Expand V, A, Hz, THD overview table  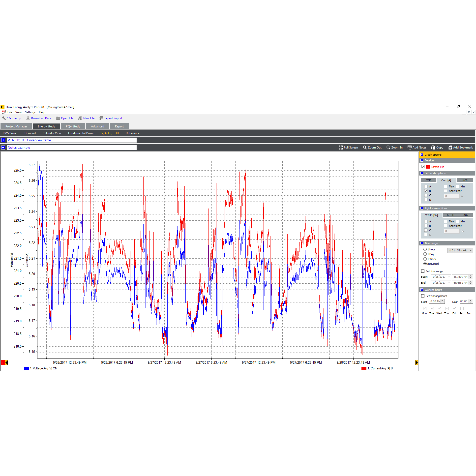pyautogui.click(x=3, y=140)
